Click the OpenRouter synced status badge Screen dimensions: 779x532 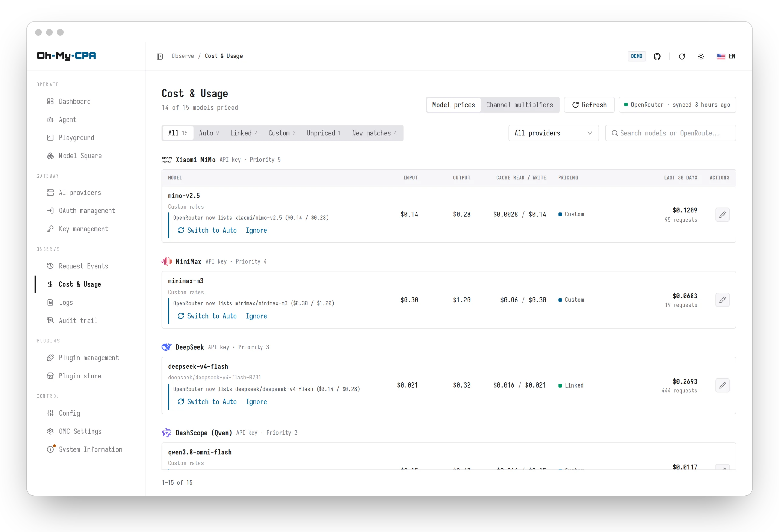click(x=677, y=105)
